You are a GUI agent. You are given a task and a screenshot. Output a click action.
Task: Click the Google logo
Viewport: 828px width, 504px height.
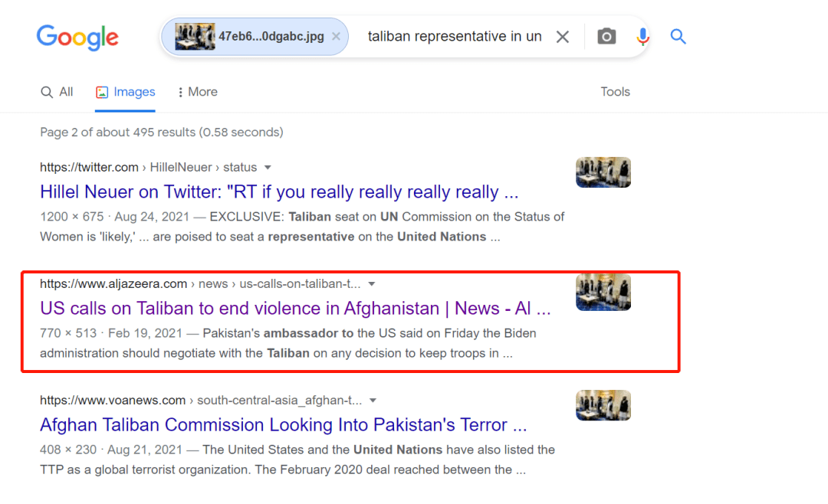point(77,36)
